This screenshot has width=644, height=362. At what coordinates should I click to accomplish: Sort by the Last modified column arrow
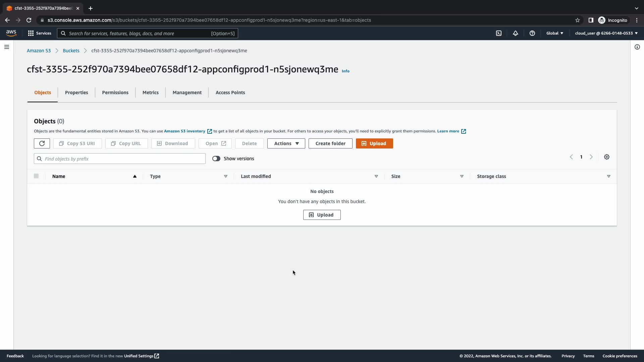[376, 176]
